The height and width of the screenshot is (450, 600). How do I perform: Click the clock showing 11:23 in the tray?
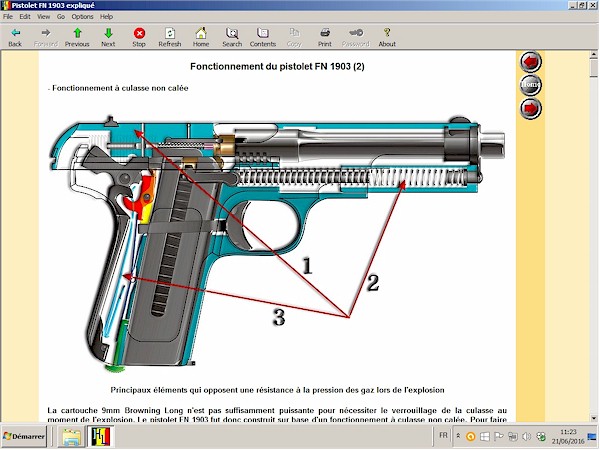(x=568, y=437)
